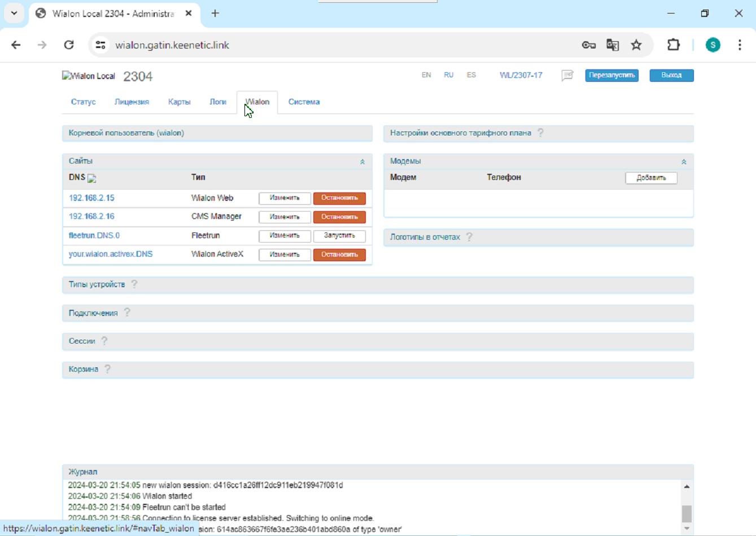The width and height of the screenshot is (756, 536).
Task: Bookmark this page with the star icon
Action: [636, 45]
